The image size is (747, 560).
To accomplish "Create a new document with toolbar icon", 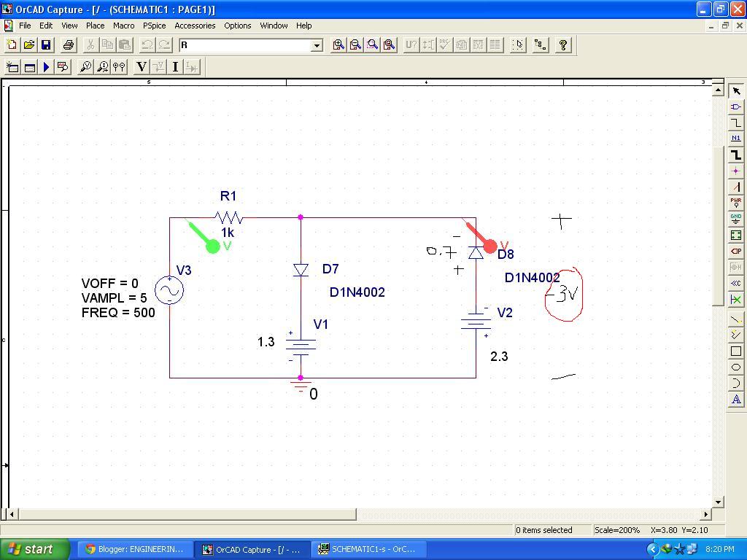I will (x=12, y=44).
